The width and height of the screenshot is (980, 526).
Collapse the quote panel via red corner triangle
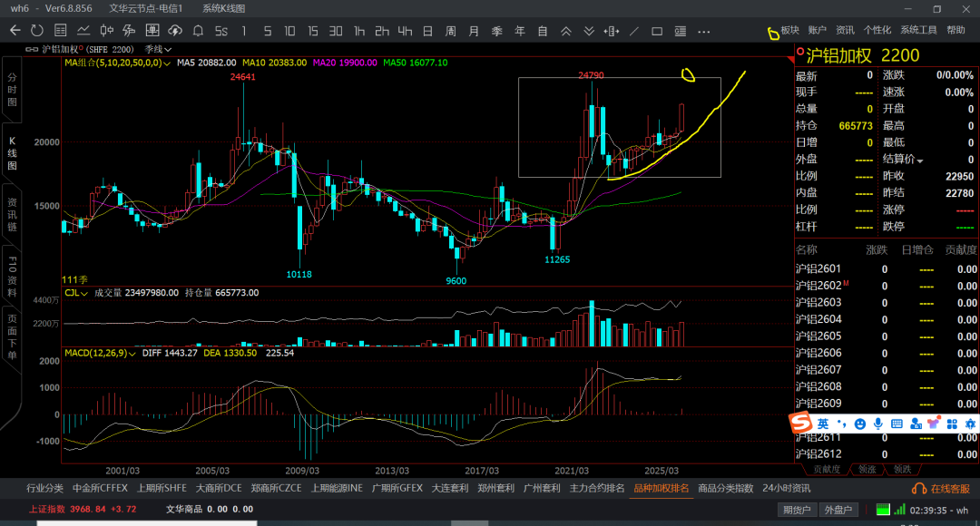point(791,59)
